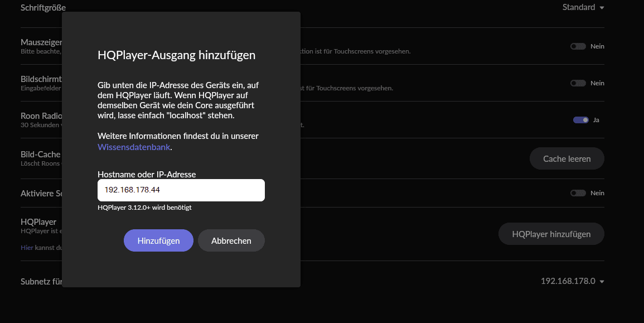Disable the Roon Radio switch

[581, 120]
